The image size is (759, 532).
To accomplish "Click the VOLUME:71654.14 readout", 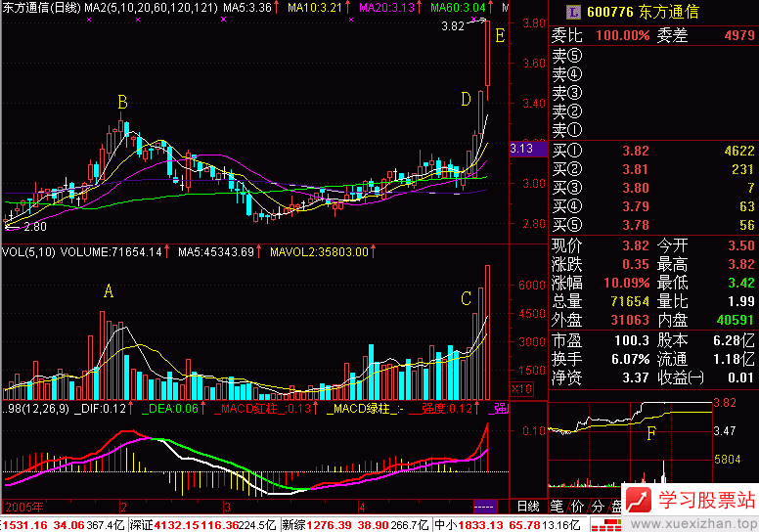I will tap(111, 251).
